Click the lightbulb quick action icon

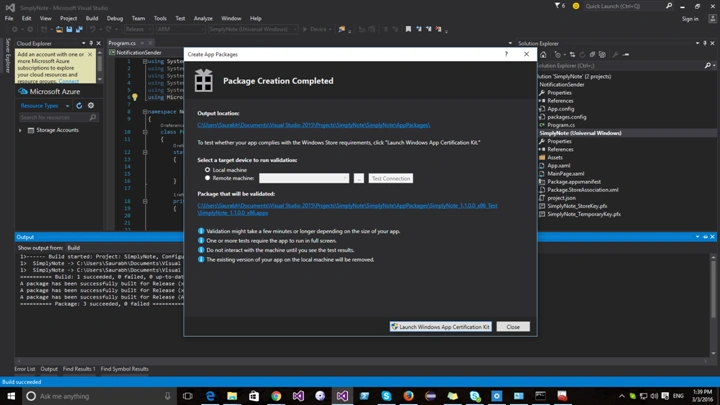(135, 97)
